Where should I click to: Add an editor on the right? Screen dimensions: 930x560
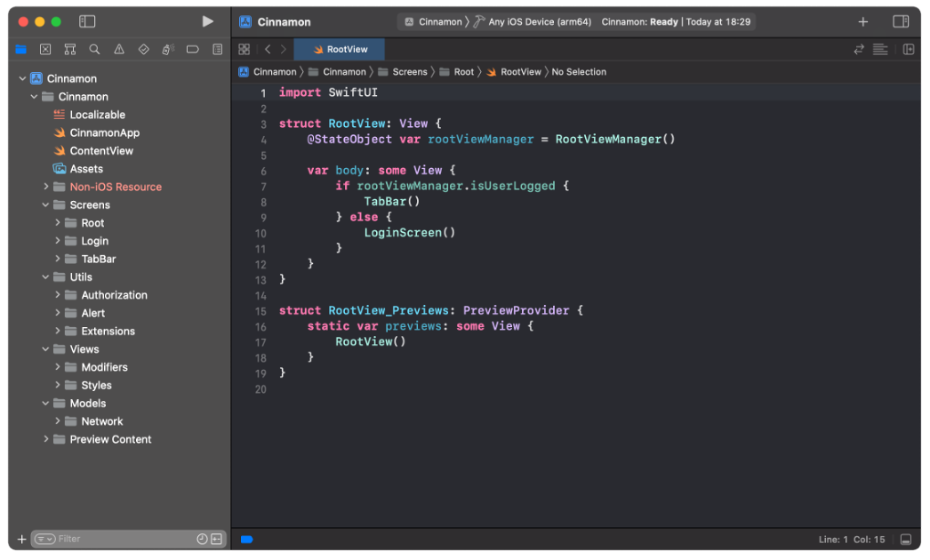pos(908,50)
